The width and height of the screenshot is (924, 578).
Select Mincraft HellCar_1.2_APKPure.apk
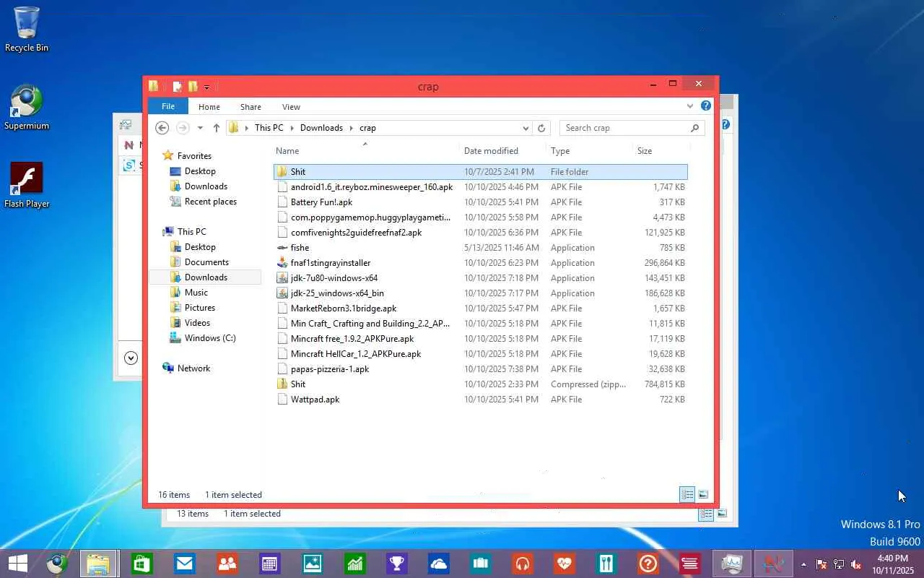pyautogui.click(x=356, y=354)
